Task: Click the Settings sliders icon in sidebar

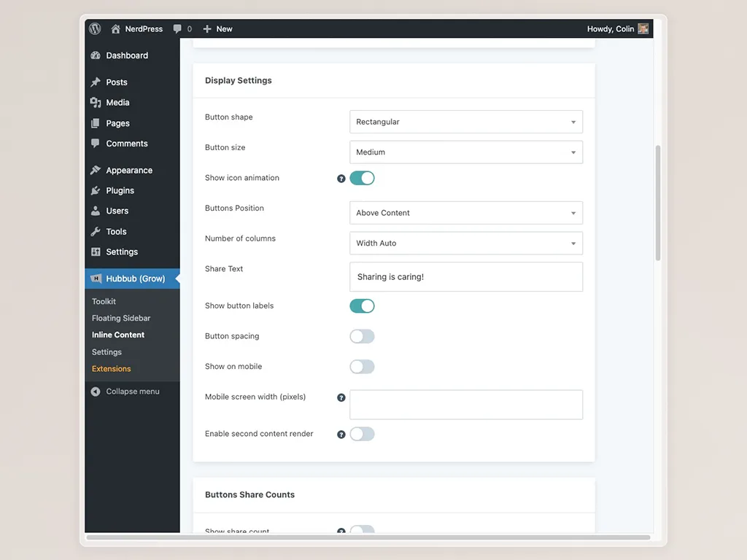Action: (96, 252)
